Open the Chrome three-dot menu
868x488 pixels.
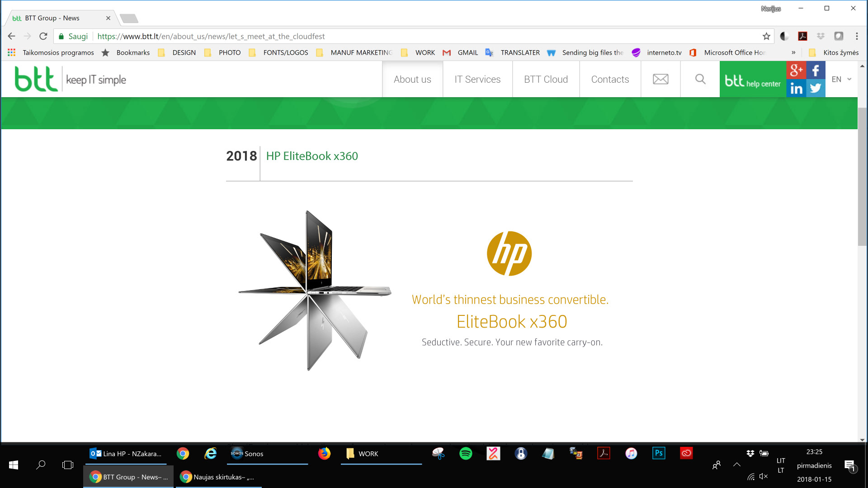pos(857,36)
